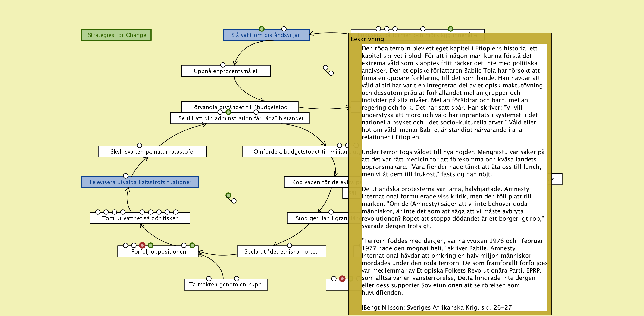The width and height of the screenshot is (644, 316).
Task: Select the Uppnå enprocentsmålet node
Action: (x=226, y=71)
